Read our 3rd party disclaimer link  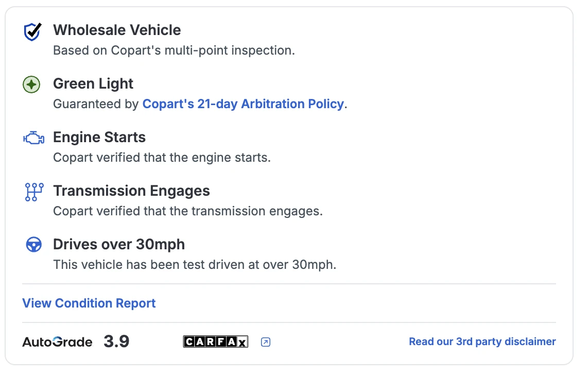click(x=482, y=342)
